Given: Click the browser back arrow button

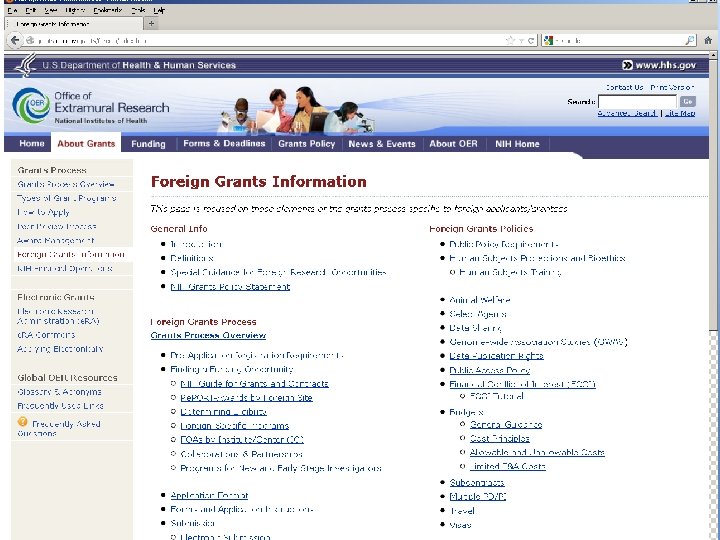Looking at the screenshot, I should click(15, 40).
